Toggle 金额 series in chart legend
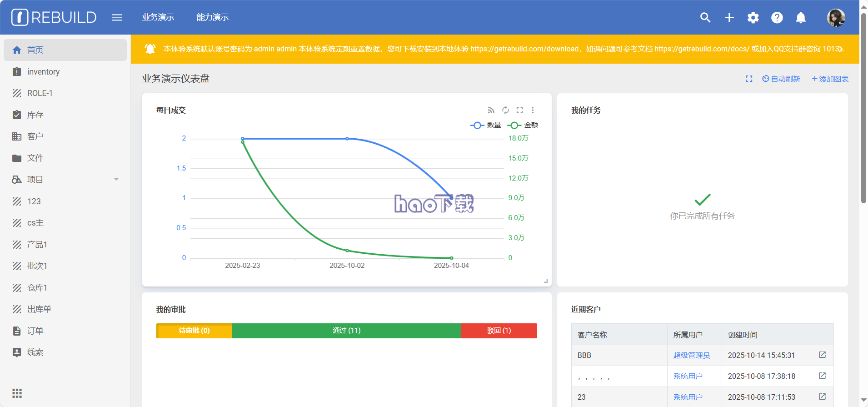 (523, 125)
